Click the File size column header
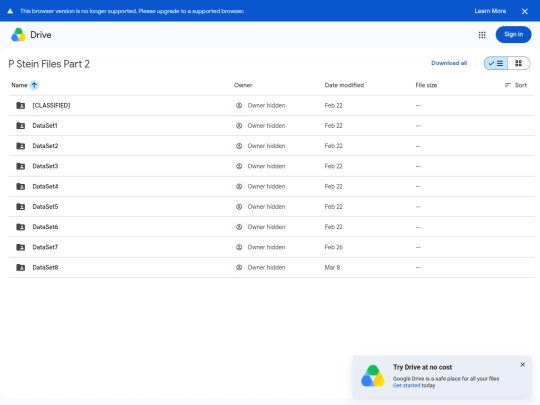The image size is (540, 405). [x=426, y=85]
